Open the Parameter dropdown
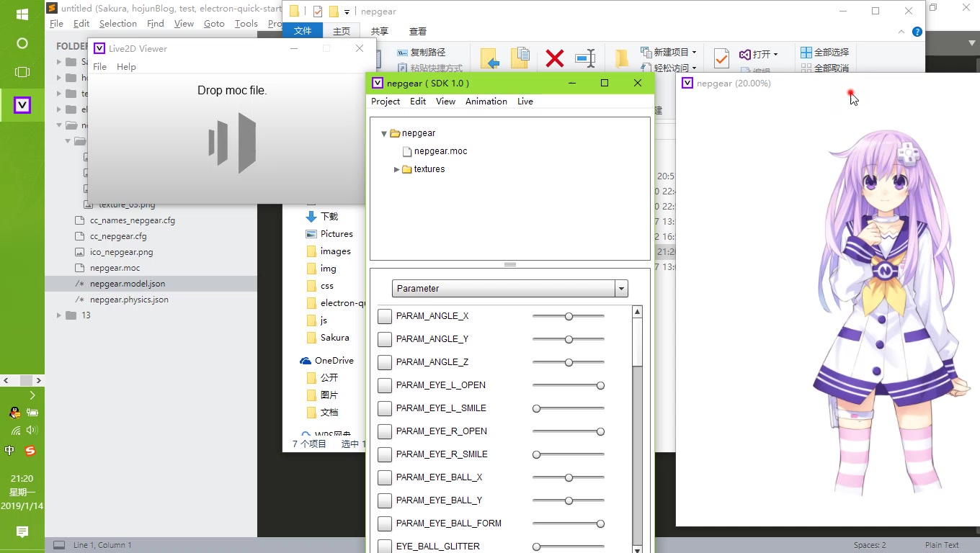980x553 pixels. coord(510,288)
